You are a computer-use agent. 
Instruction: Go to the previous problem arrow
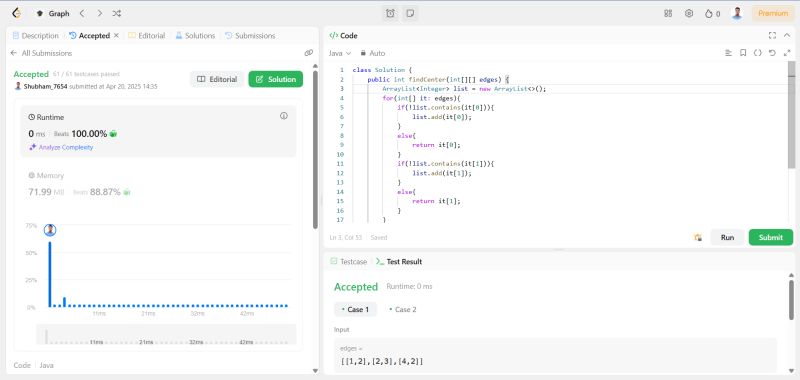pos(82,14)
